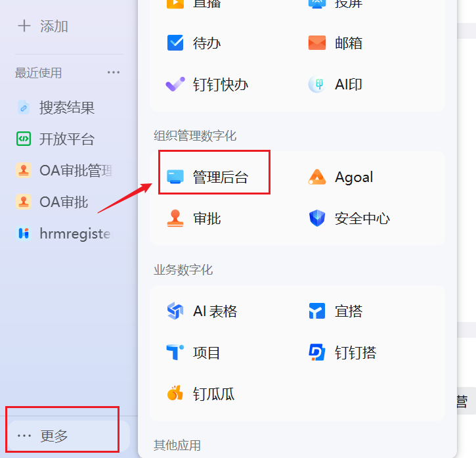Launch the 钉钉搭 app
The height and width of the screenshot is (458, 476).
343,353
